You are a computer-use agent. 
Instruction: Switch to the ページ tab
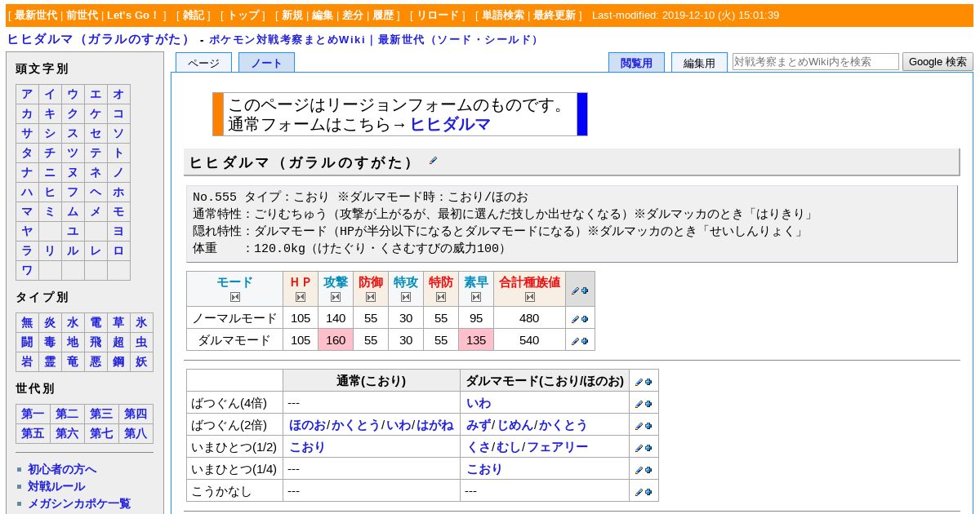tap(203, 63)
